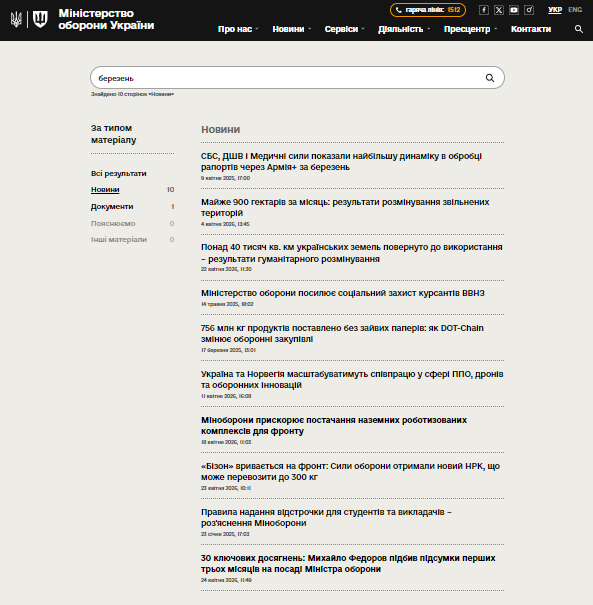Screen dimensions: 593x605
Task: Open article Майже 900 гектарів за місяць
Action: 345,208
